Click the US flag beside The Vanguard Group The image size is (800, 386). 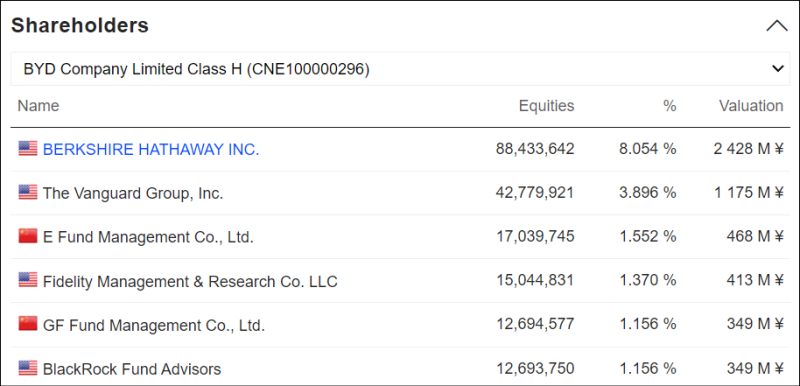coord(28,192)
